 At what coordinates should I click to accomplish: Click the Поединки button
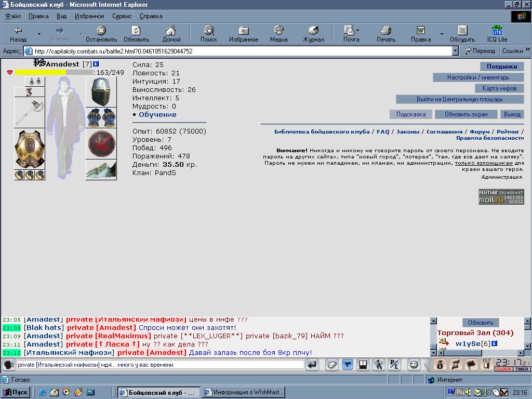point(502,66)
